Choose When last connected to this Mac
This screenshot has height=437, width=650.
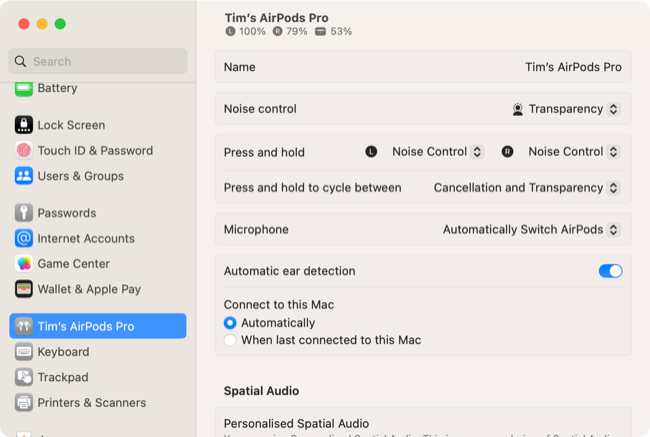(x=231, y=340)
